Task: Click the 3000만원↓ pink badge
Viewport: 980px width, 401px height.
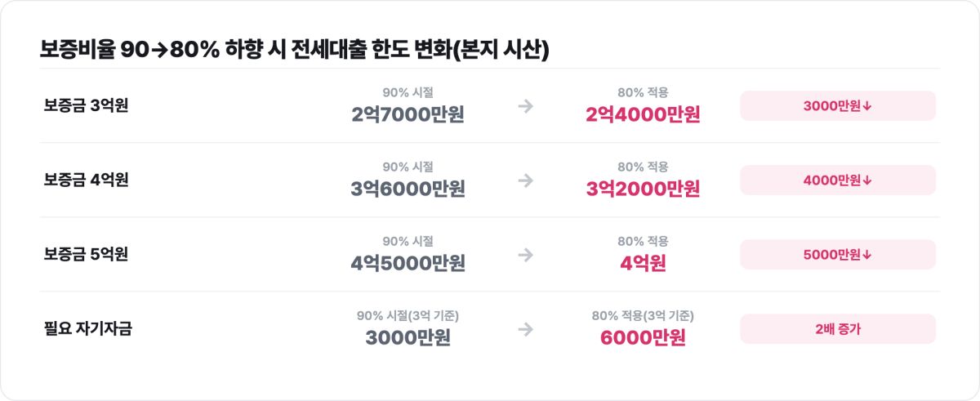Action: [838, 106]
